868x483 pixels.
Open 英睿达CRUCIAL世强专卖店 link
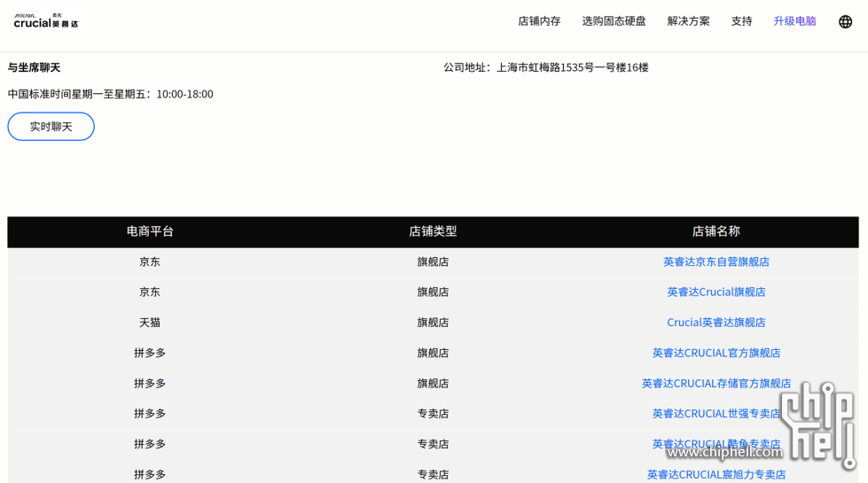pyautogui.click(x=716, y=413)
